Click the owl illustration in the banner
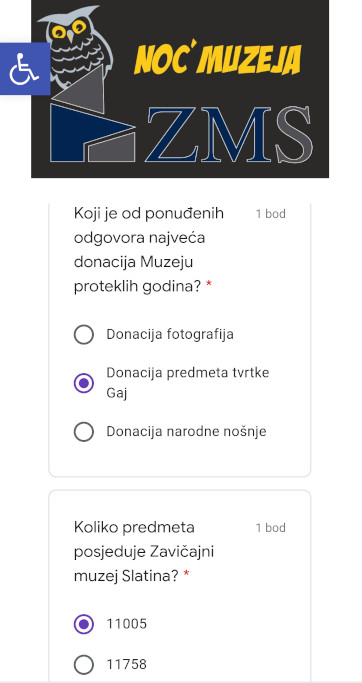The height and width of the screenshot is (683, 362). [x=76, y=44]
